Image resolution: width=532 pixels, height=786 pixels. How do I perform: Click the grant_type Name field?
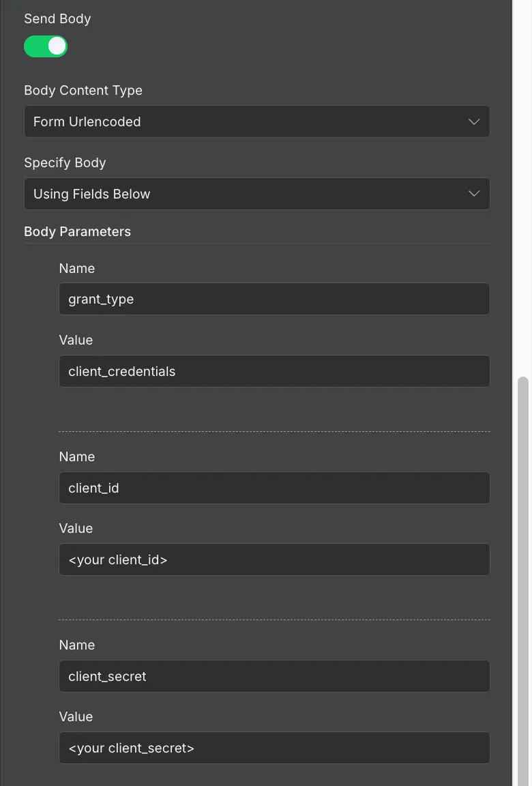click(x=274, y=299)
